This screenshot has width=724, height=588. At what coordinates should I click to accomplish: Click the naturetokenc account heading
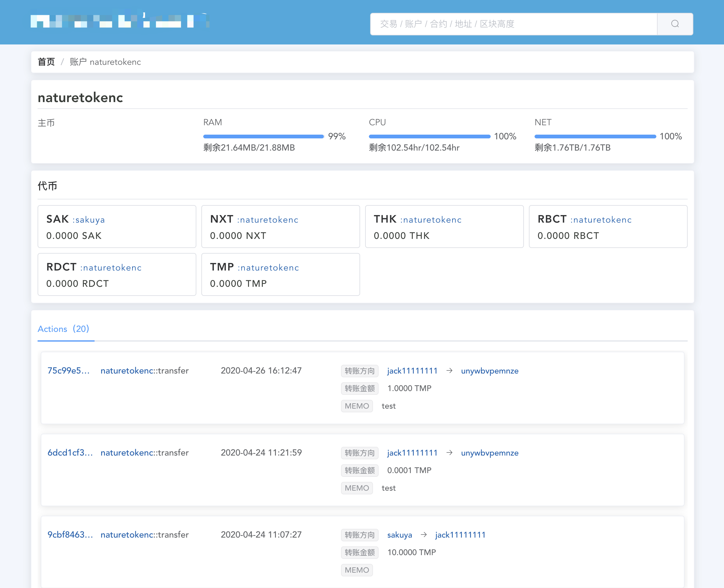click(x=80, y=98)
